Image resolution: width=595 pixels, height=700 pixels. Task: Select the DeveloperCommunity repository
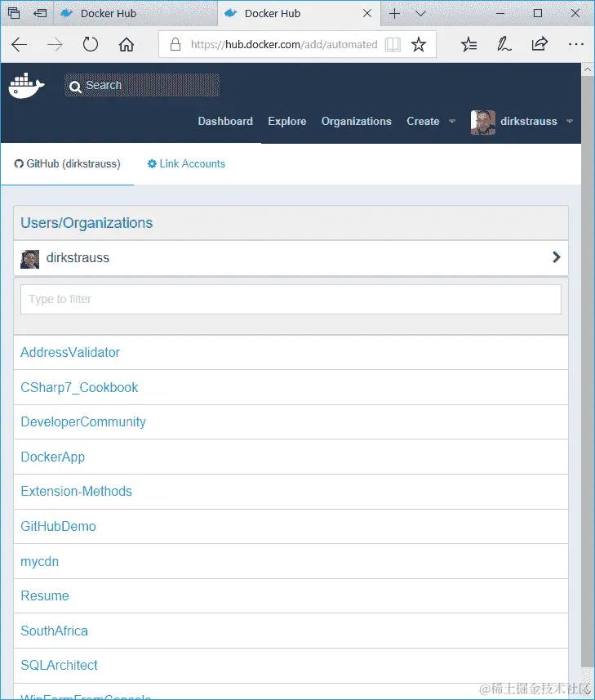(83, 421)
